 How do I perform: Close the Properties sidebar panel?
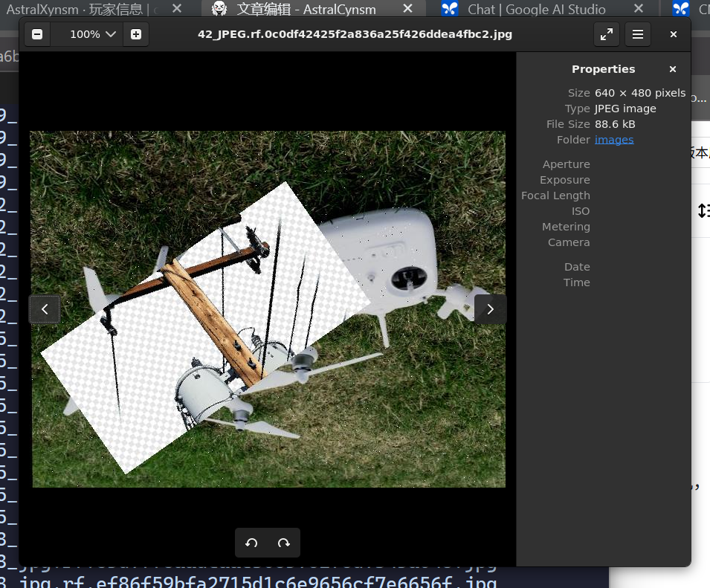pyautogui.click(x=672, y=69)
